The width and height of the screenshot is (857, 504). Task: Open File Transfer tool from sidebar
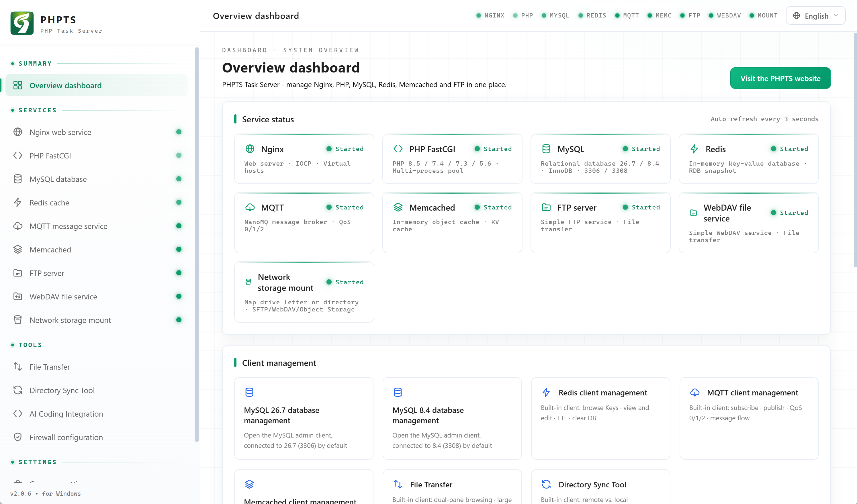[97, 366]
